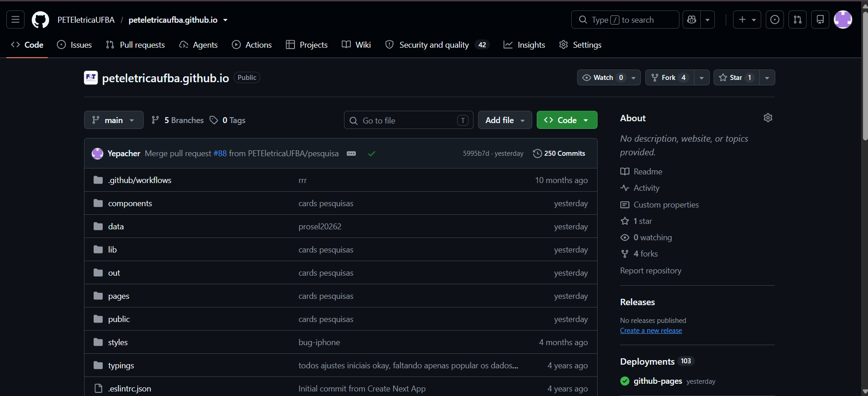The image size is (868, 396).
Task: Click the Report repository link
Action: (x=651, y=270)
